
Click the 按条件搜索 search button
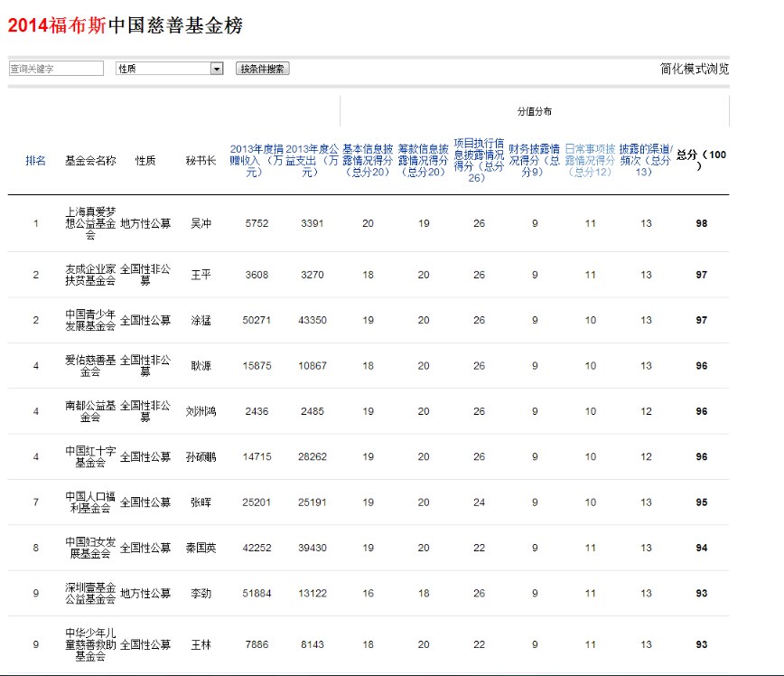(262, 68)
